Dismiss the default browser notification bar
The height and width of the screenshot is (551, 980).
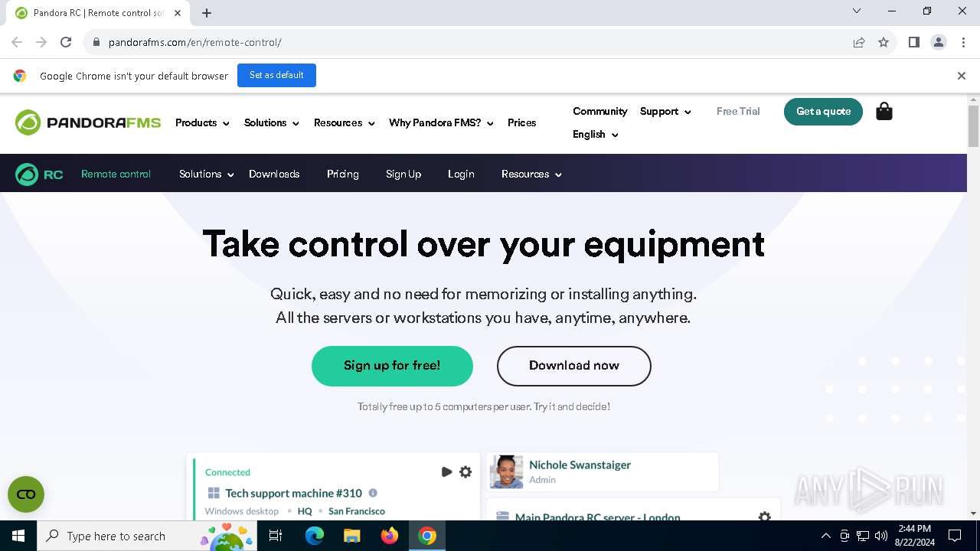tap(961, 76)
